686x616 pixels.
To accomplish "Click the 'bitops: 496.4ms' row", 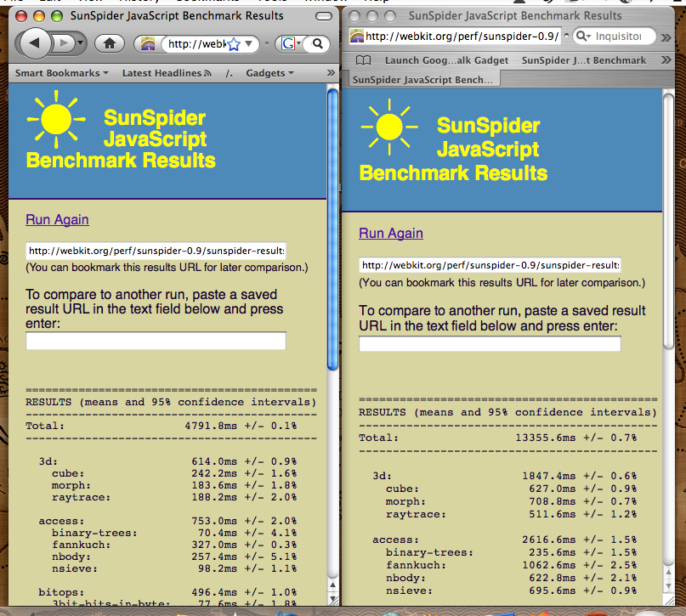I will pos(167,592).
